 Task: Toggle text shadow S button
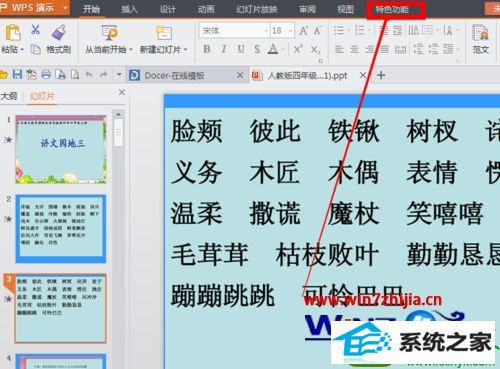pyautogui.click(x=257, y=49)
